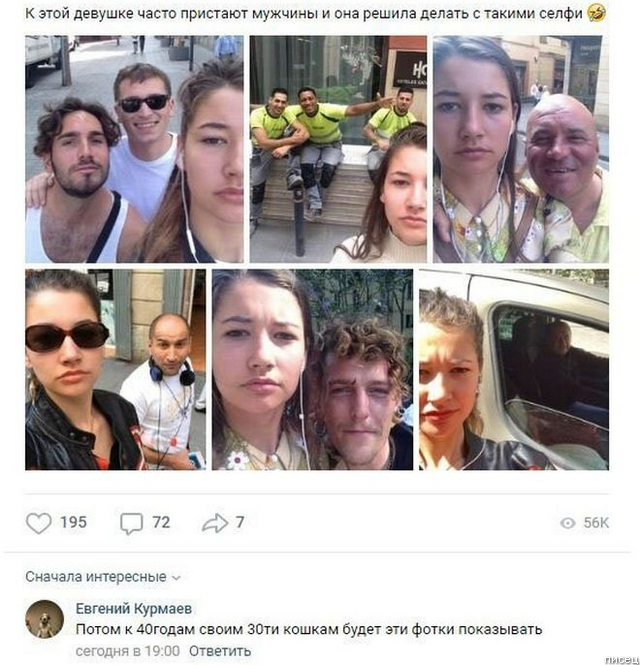Open Евгений Курмаев profile link
Image resolution: width=640 pixels, height=665 pixels.
coord(134,608)
